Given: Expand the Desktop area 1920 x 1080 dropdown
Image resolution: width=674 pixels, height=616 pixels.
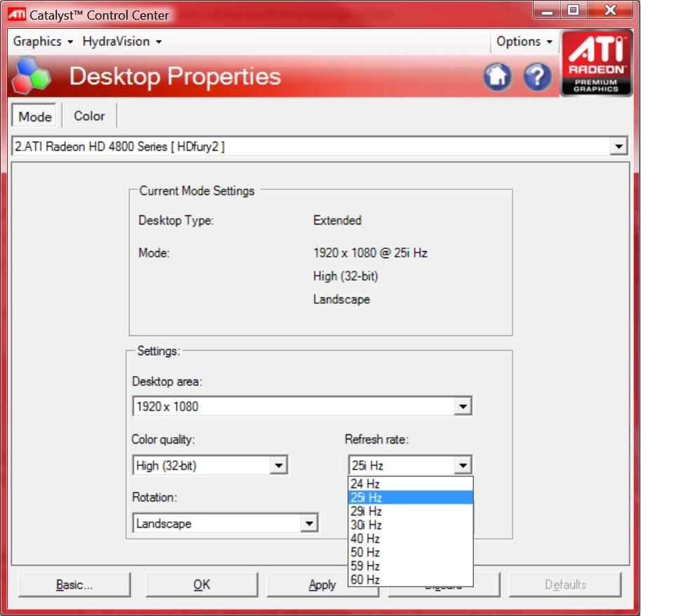Looking at the screenshot, I should [463, 406].
